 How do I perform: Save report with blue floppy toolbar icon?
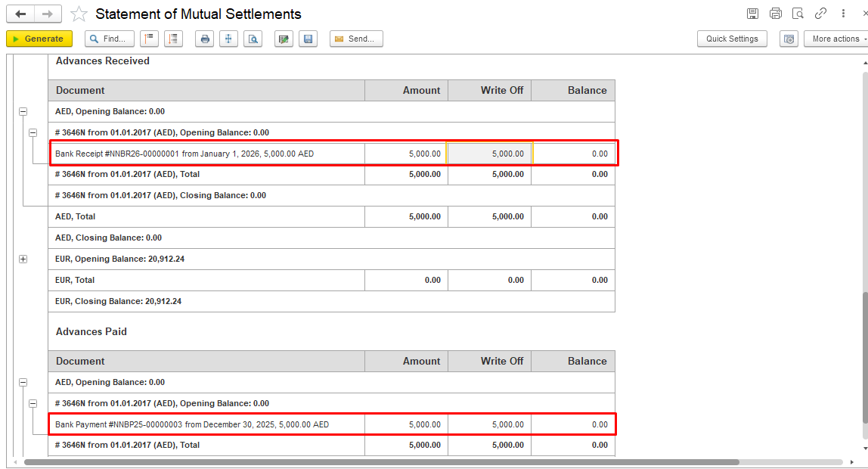point(308,39)
